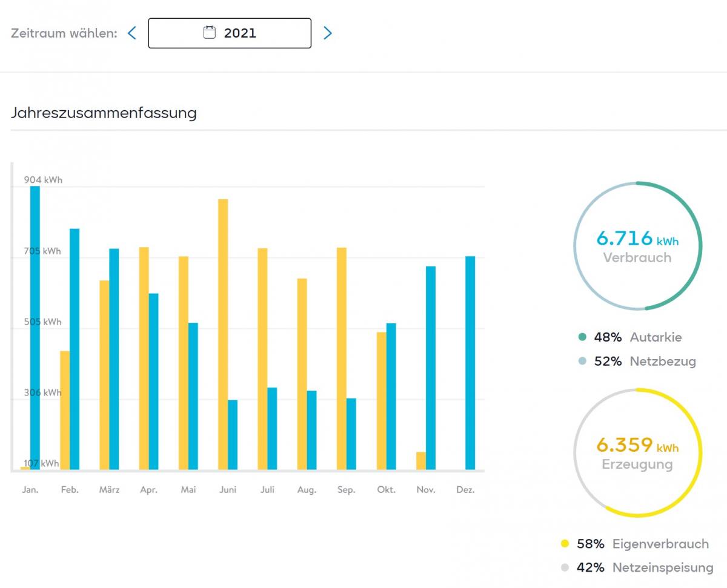Click the blue February consumption bar
This screenshot has height=588, width=727.
[75, 349]
